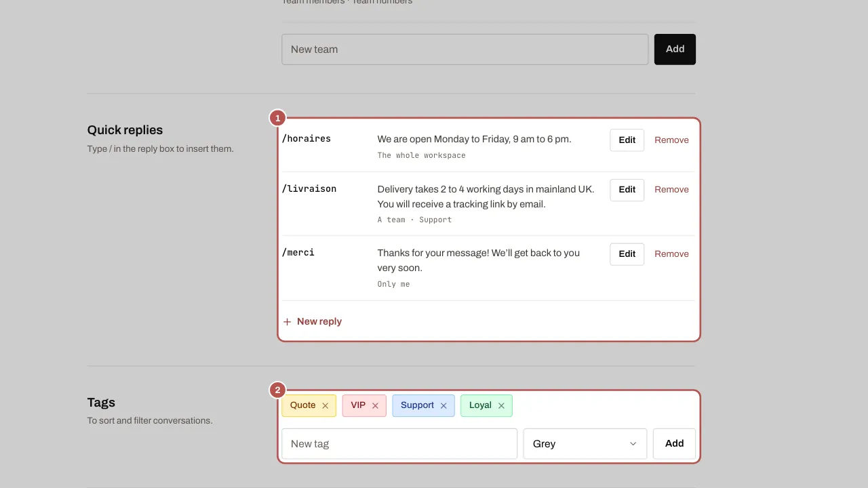Click the New team input field
This screenshot has width=868, height=488.
(465, 49)
